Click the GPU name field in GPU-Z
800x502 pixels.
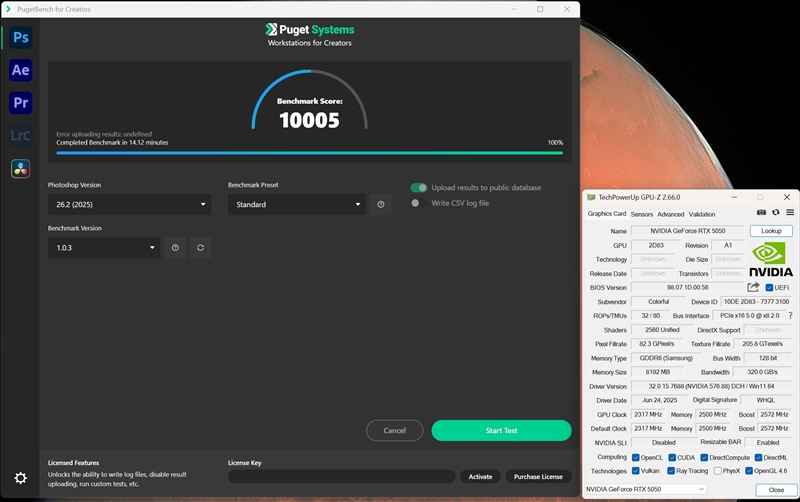pos(688,231)
